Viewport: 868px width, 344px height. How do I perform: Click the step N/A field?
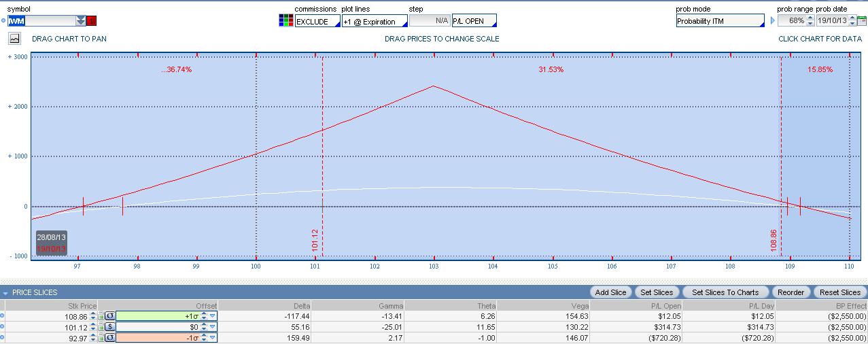click(430, 21)
